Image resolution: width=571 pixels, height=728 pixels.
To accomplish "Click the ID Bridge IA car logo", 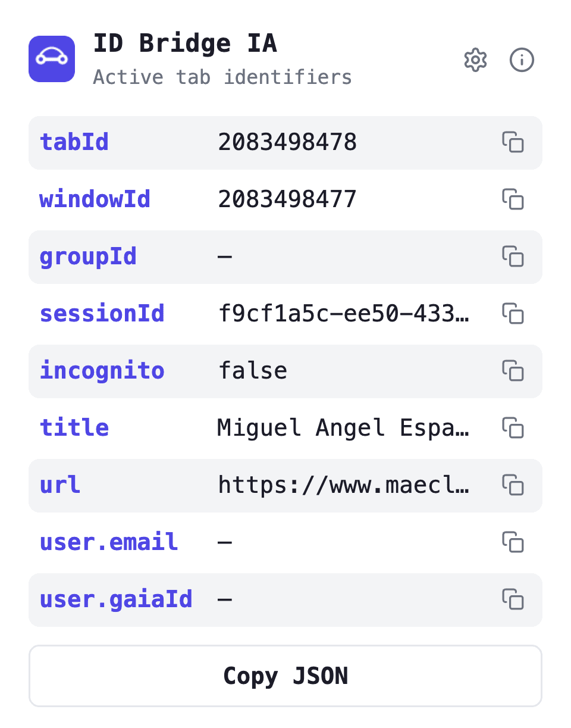I will [52, 59].
